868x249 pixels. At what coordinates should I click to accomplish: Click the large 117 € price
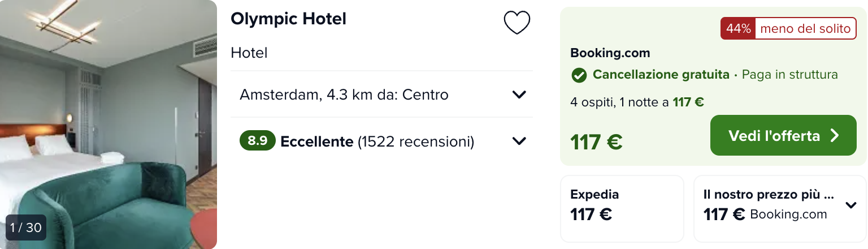[596, 142]
